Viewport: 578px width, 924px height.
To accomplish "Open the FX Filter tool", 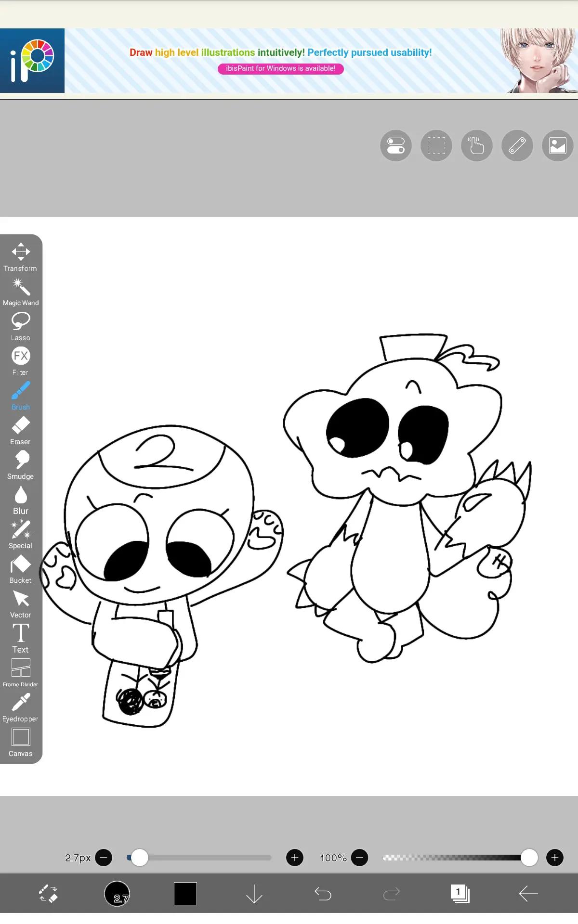I will [x=21, y=361].
